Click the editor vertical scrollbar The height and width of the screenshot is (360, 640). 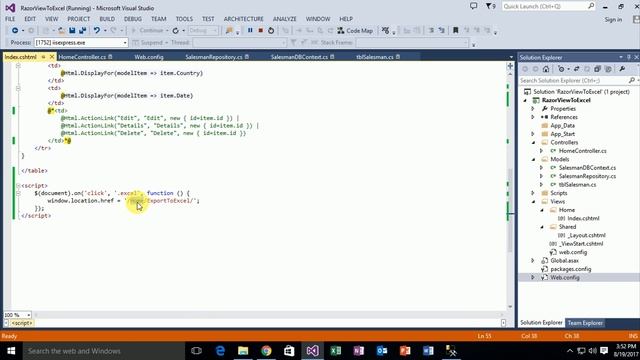point(510,210)
